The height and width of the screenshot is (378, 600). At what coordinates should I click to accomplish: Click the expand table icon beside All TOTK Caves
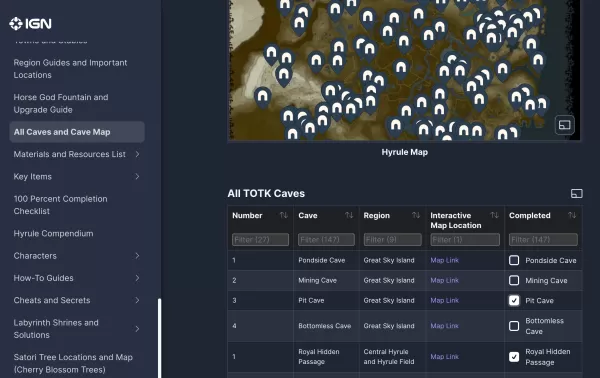pyautogui.click(x=577, y=194)
